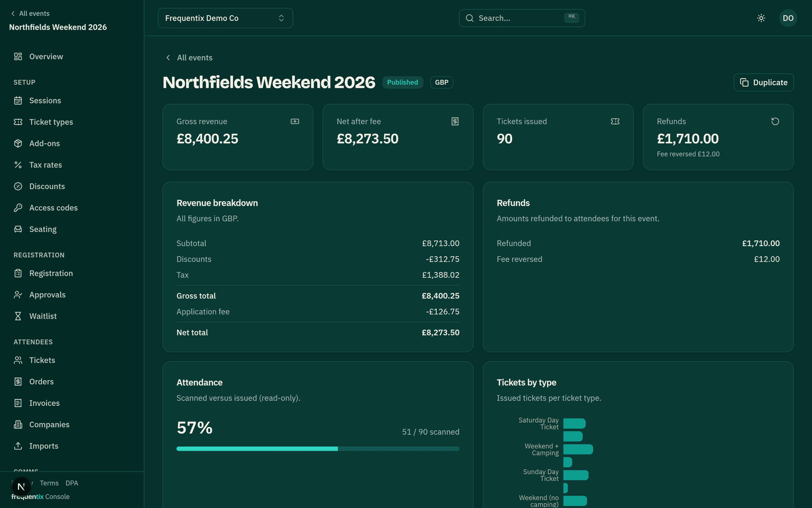Image resolution: width=812 pixels, height=508 pixels.
Task: Click the GBP currency badge
Action: (441, 83)
